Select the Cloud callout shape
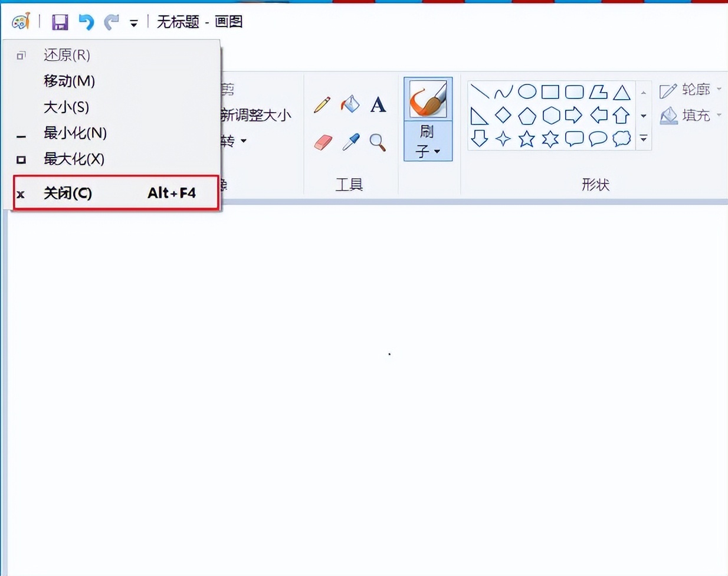 click(622, 139)
